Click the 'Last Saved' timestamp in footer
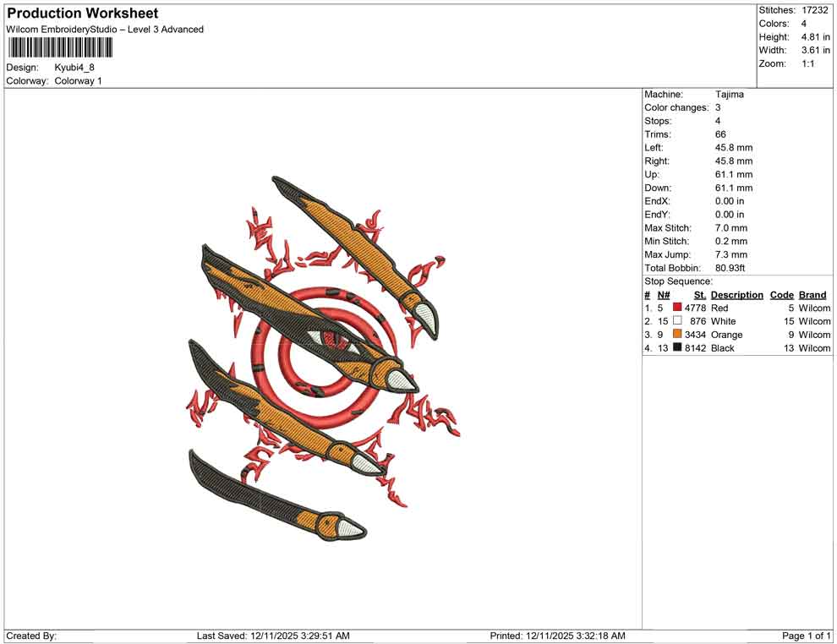837x644 pixels. click(x=273, y=636)
